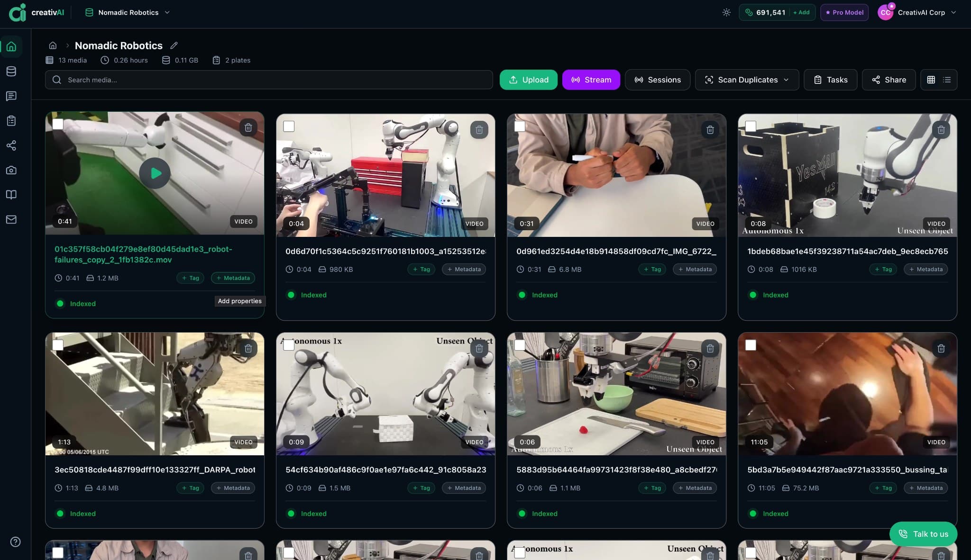971x560 pixels.
Task: Click the creativAI logo
Action: point(36,12)
